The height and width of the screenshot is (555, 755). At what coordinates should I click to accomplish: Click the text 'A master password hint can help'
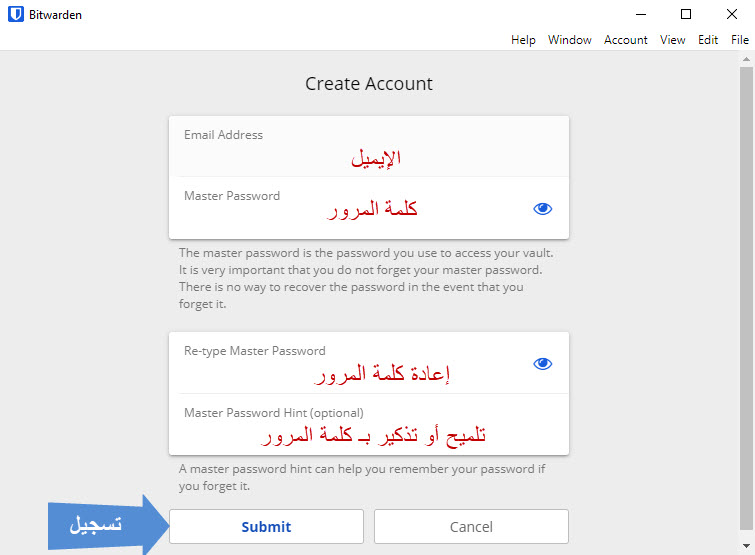click(x=270, y=469)
